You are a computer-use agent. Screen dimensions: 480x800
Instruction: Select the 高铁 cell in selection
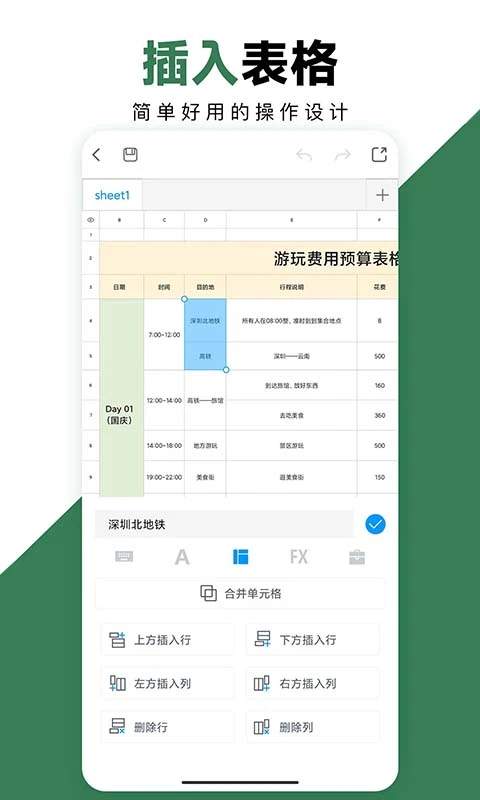(x=205, y=356)
